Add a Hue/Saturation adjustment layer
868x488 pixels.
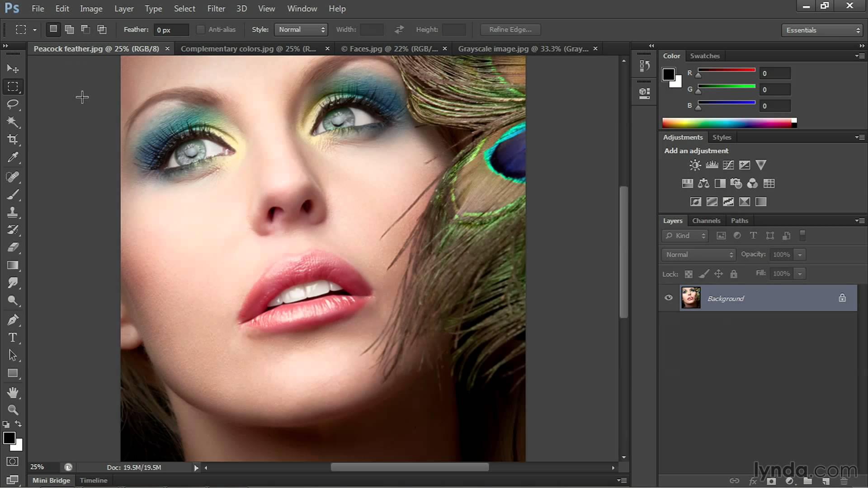(x=688, y=183)
